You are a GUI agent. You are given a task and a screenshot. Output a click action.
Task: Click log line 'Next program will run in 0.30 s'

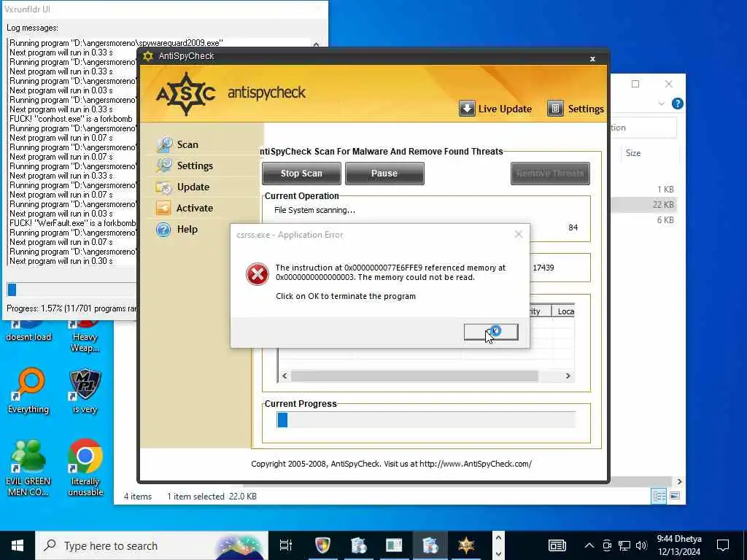click(x=61, y=261)
